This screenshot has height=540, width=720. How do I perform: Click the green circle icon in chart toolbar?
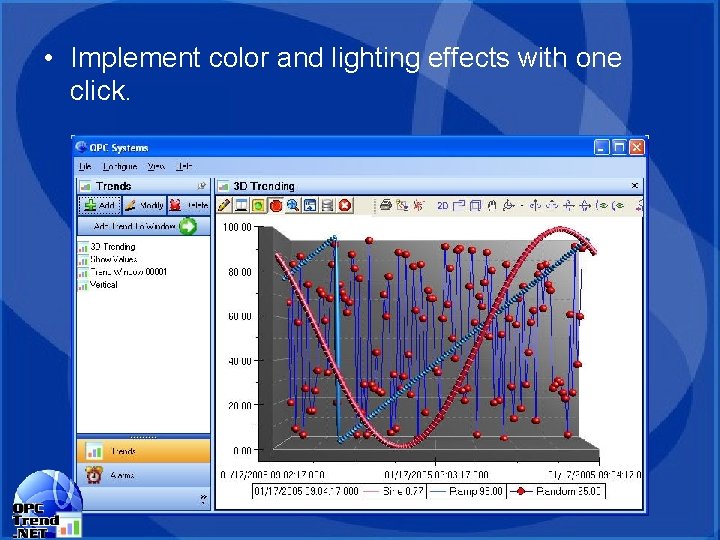pos(259,205)
